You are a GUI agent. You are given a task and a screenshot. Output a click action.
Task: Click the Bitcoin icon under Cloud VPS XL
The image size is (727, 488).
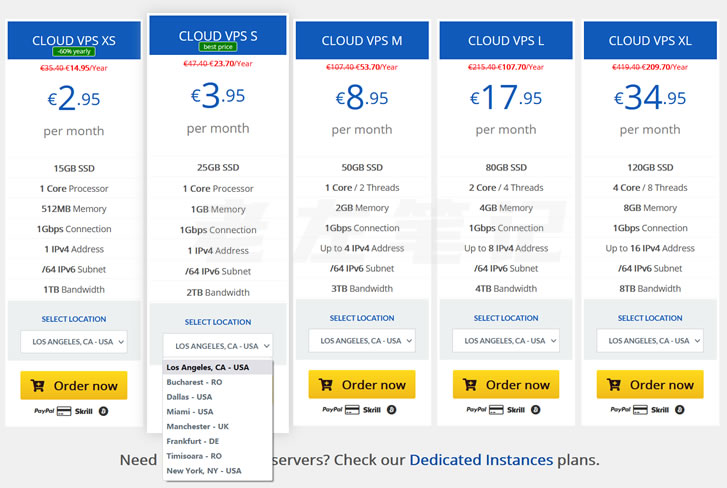[680, 409]
